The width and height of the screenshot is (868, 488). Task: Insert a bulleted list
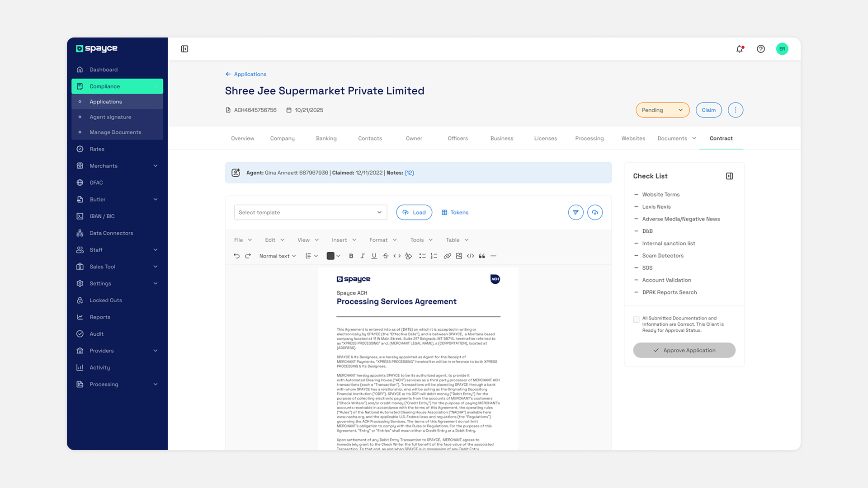point(423,256)
